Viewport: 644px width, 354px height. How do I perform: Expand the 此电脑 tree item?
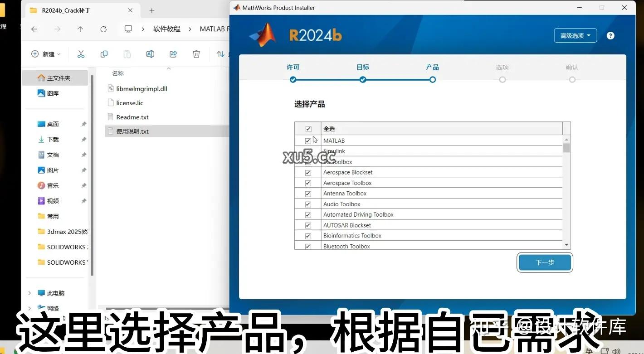29,293
